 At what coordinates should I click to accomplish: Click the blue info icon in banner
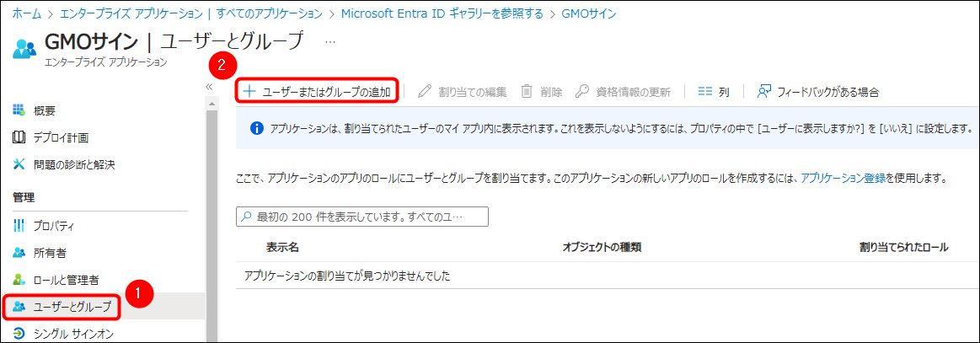(255, 129)
